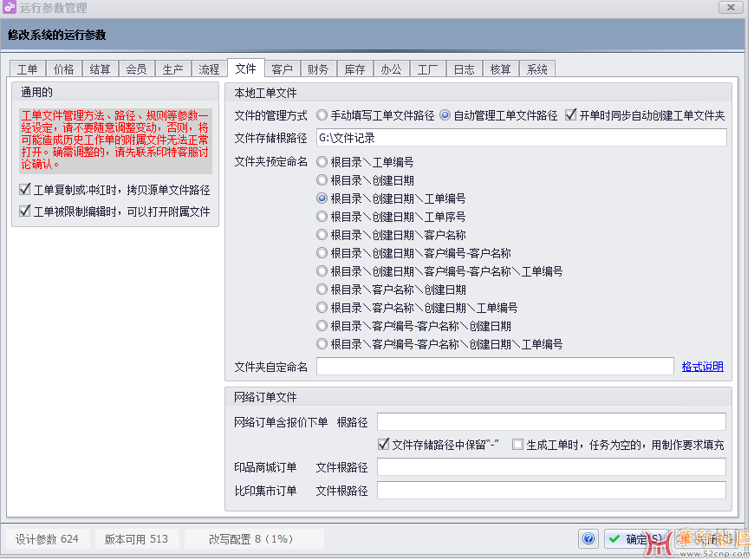Close the 运行参数管理 window with X
754x560 pixels.
tap(731, 8)
